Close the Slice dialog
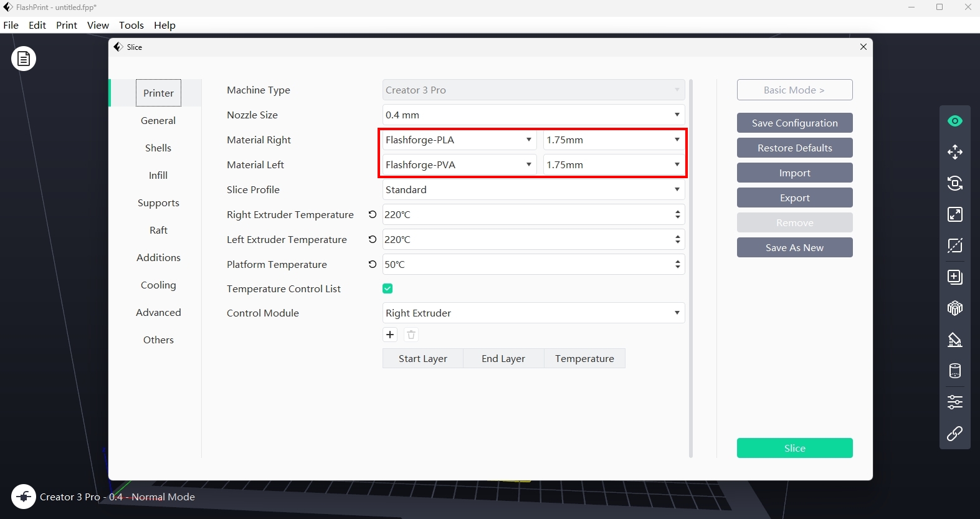The image size is (980, 519). (x=863, y=47)
